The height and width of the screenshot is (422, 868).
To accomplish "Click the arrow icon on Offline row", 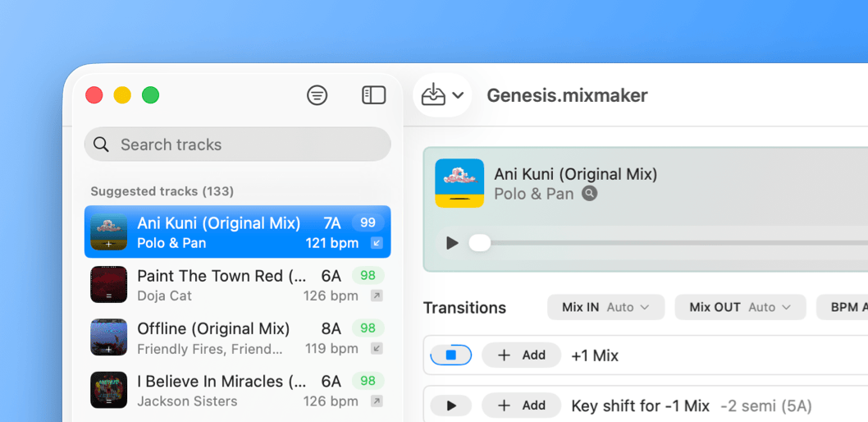I will tap(377, 348).
